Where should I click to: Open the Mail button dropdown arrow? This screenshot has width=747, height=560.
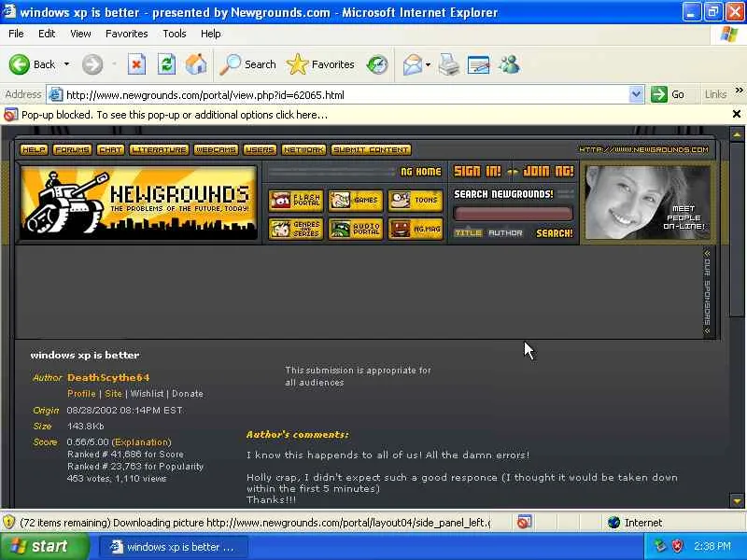pos(428,64)
